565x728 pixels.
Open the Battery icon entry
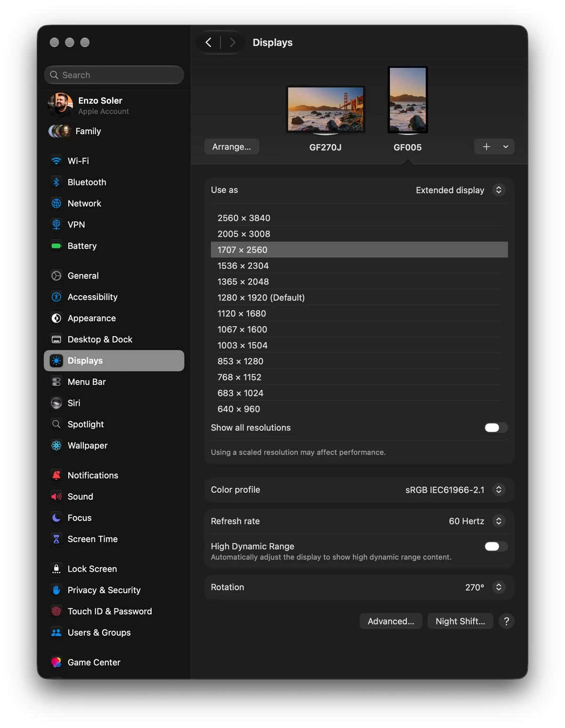pos(56,246)
